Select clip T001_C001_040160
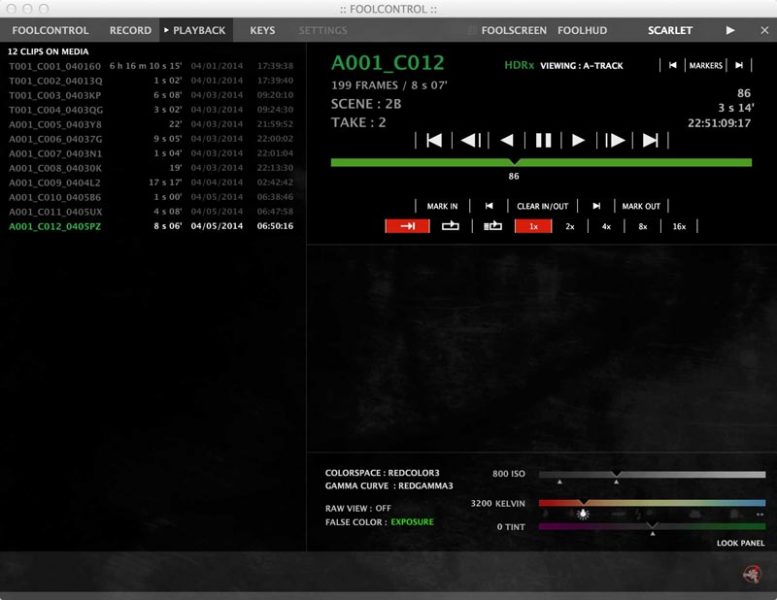 151,66
